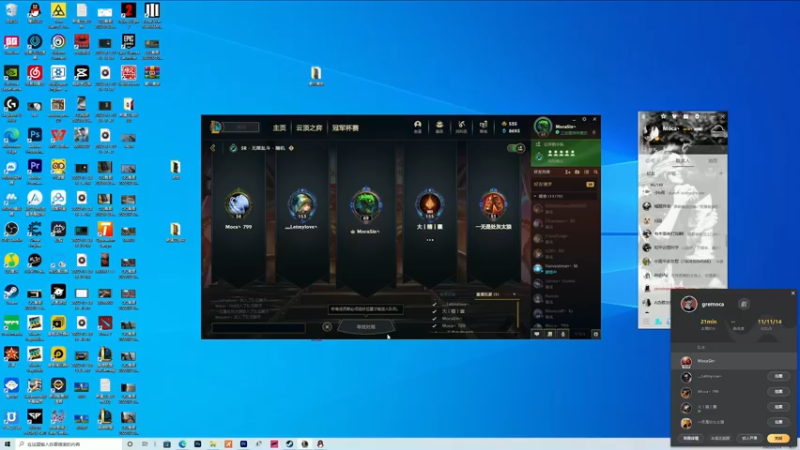This screenshot has height=450, width=800.
Task: Click the League of Legends logo icon
Action: point(216,127)
